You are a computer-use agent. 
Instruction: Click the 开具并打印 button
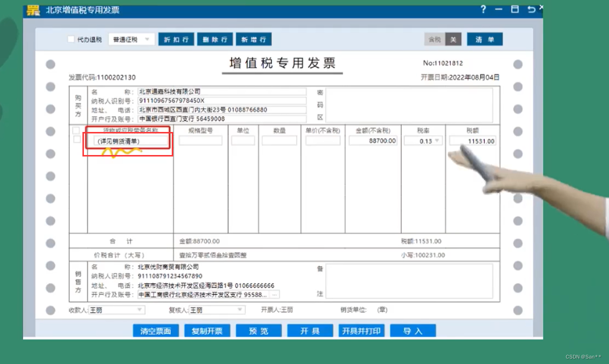pyautogui.click(x=362, y=331)
